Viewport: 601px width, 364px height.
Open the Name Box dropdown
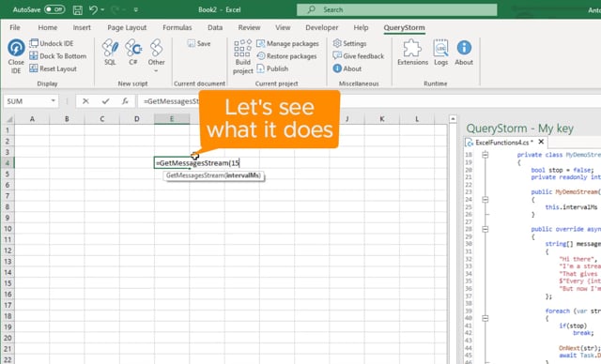click(x=53, y=101)
